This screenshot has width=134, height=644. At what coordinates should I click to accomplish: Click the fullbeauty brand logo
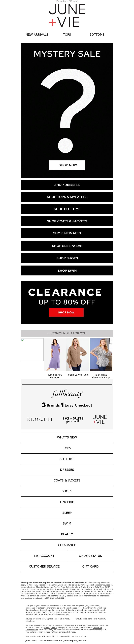point(67,393)
